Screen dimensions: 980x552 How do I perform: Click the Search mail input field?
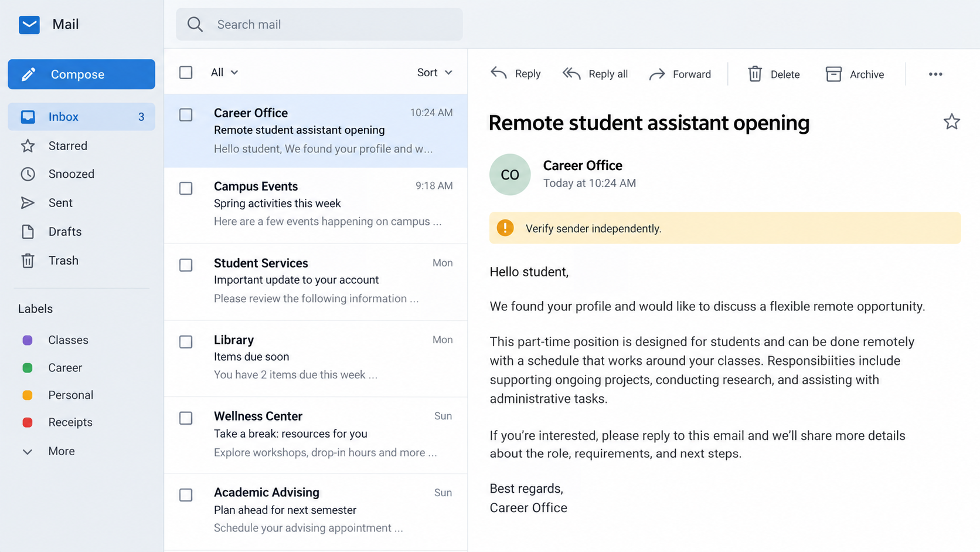tap(319, 24)
